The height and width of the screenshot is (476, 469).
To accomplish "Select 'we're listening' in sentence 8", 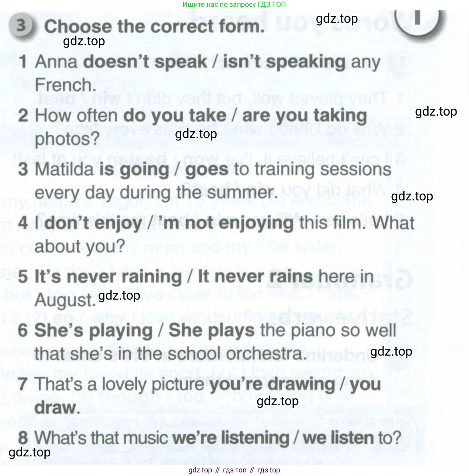I will (x=230, y=438).
